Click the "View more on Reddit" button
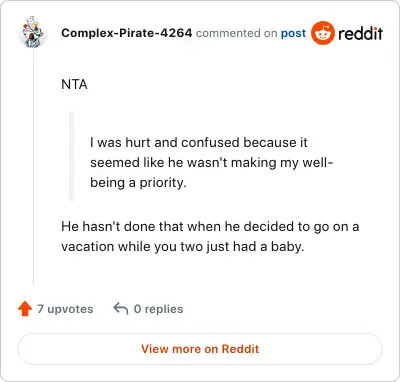This screenshot has width=400, height=382. point(200,349)
